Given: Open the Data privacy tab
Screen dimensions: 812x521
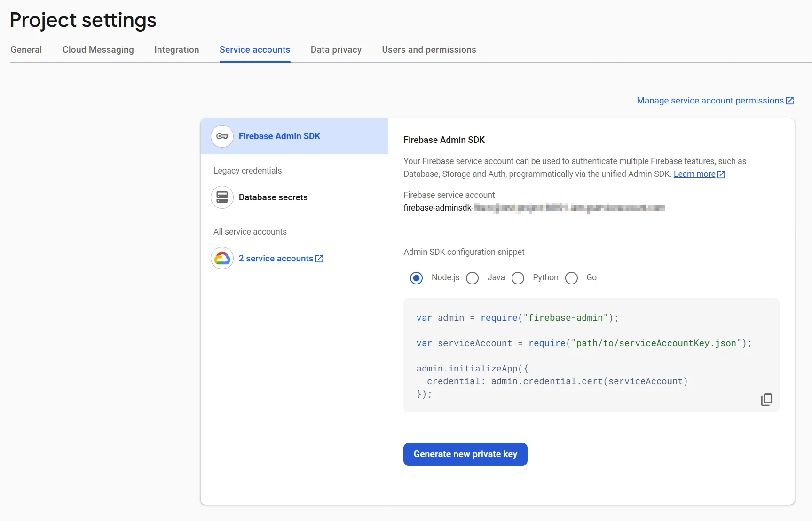Looking at the screenshot, I should 336,50.
